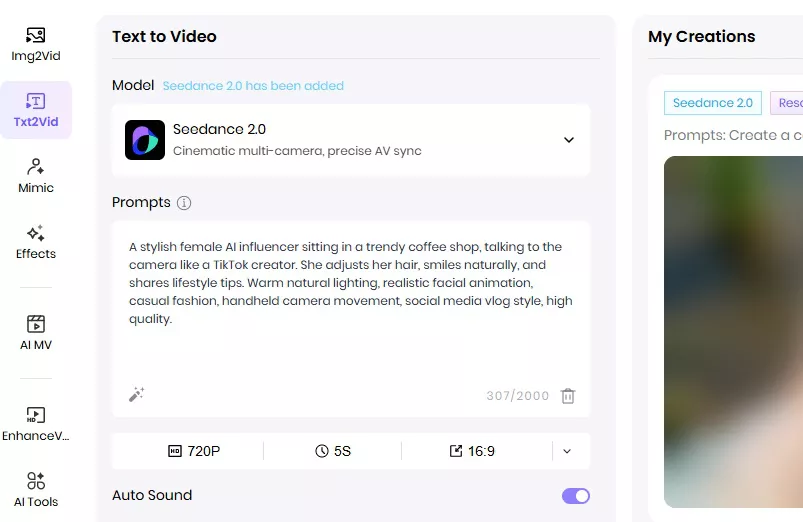
Task: Open the Img2Vid sidebar tool
Action: 36,45
